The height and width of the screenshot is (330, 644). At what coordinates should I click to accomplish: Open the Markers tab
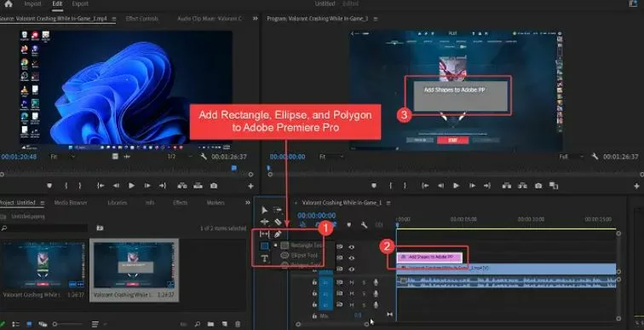click(x=216, y=203)
